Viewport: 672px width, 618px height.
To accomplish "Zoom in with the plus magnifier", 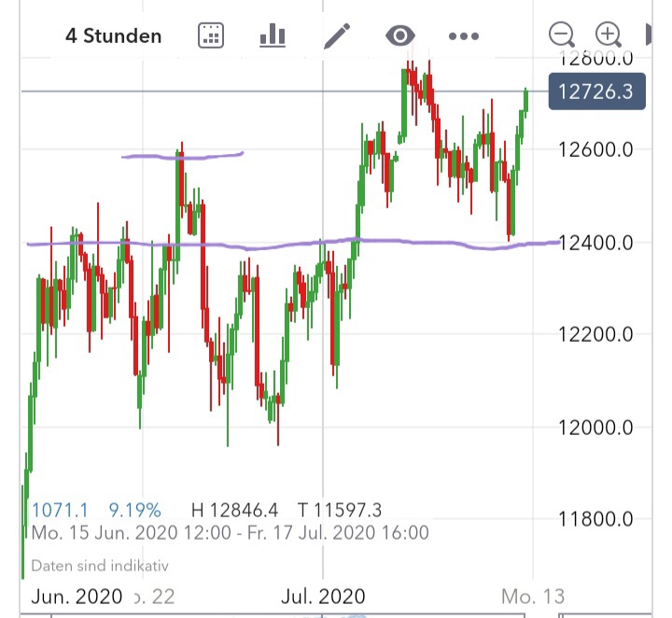I will [609, 35].
